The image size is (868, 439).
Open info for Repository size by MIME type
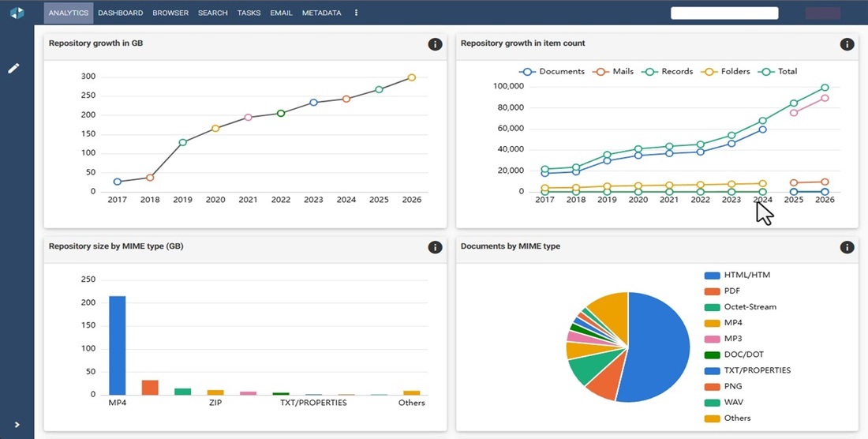click(435, 247)
